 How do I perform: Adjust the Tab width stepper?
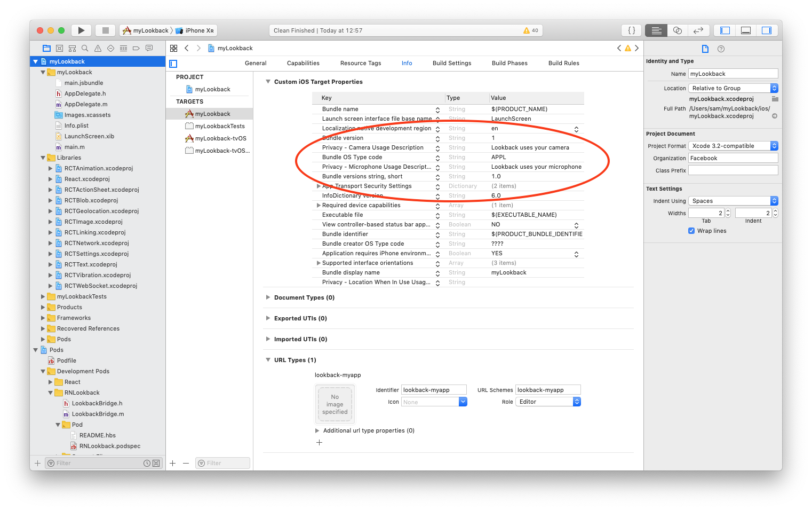(728, 213)
